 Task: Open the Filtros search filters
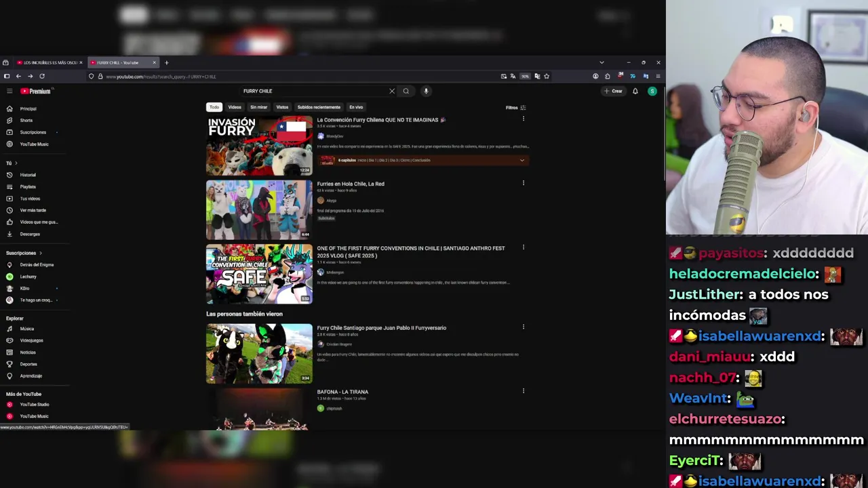pos(515,107)
